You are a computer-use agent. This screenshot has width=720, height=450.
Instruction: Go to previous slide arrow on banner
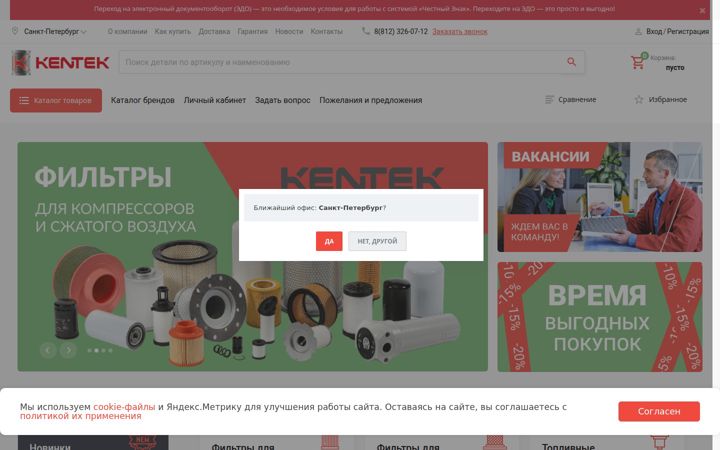[x=48, y=350]
